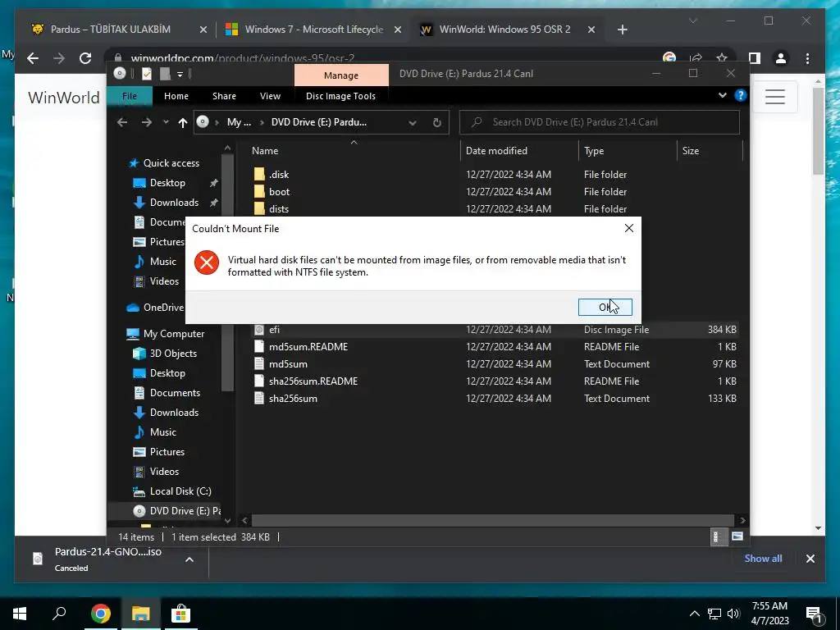Close Chrome downloads bar
Viewport: 840px width, 630px height.
click(810, 559)
